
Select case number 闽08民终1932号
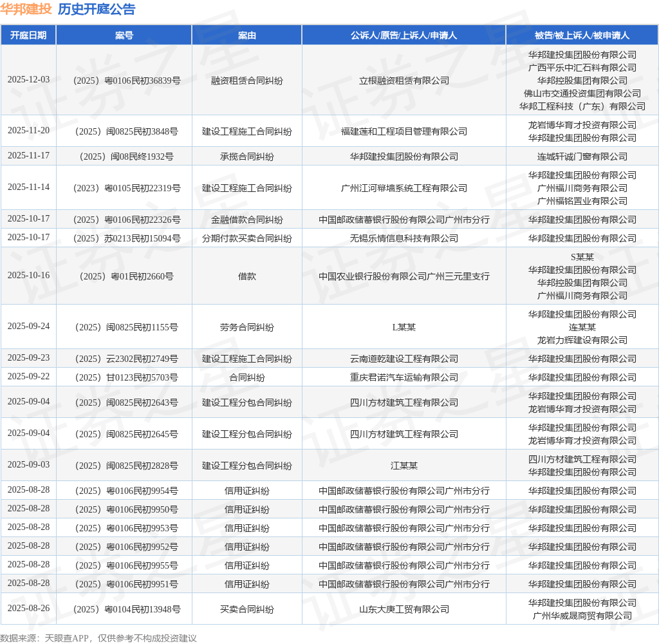coord(127,156)
